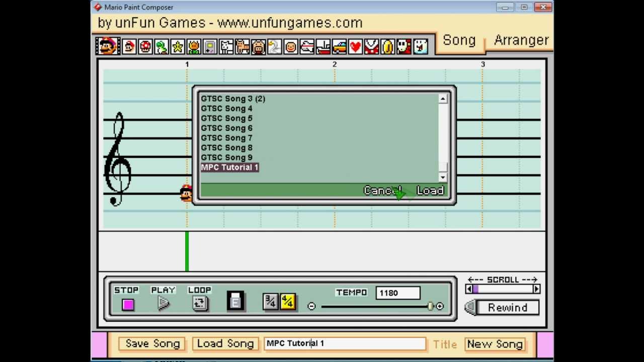The image size is (644, 362).
Task: Choose GTSC Song 6 from list
Action: pyautogui.click(x=227, y=128)
